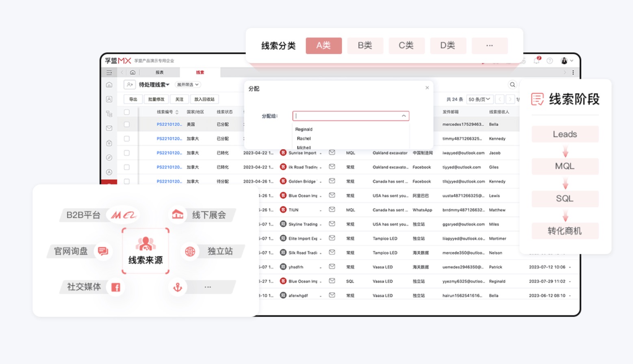Click the contacts person icon in the sidebar
Image resolution: width=633 pixels, height=364 pixels.
[108, 99]
